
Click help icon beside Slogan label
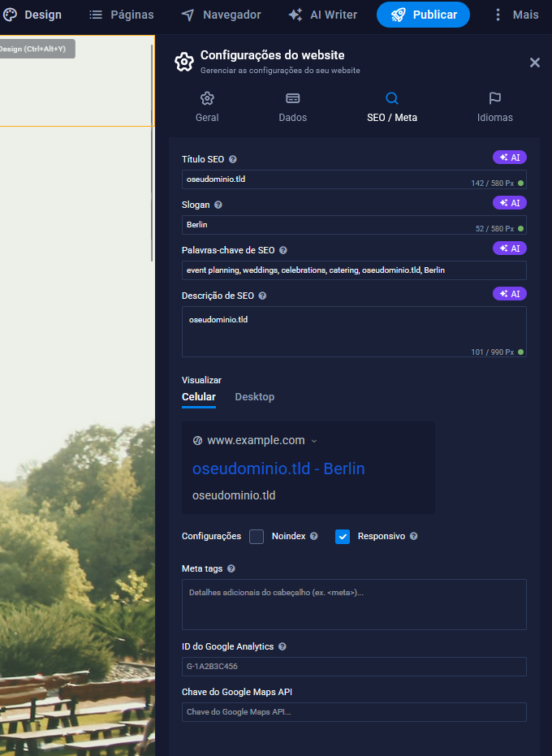point(218,205)
